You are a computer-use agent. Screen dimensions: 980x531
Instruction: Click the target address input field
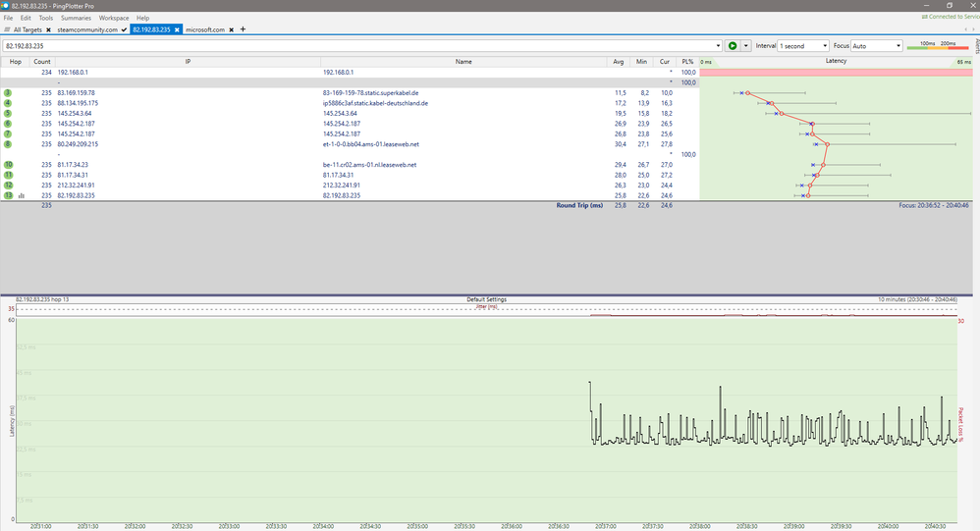pos(354,46)
